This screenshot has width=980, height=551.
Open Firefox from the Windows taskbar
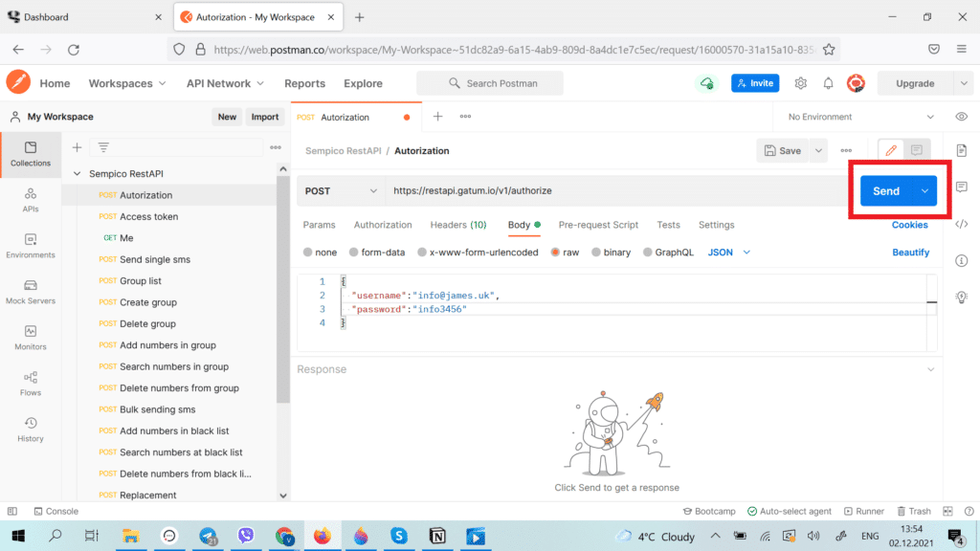tap(323, 536)
